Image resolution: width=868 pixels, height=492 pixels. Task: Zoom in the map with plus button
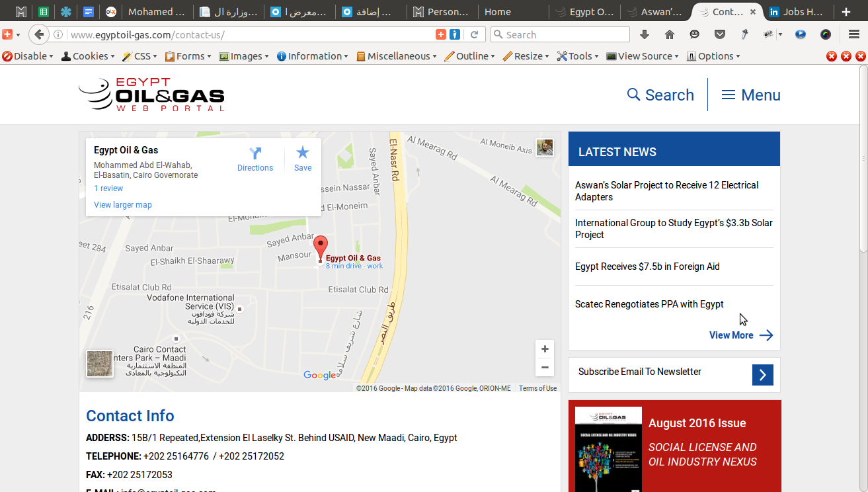click(x=545, y=349)
